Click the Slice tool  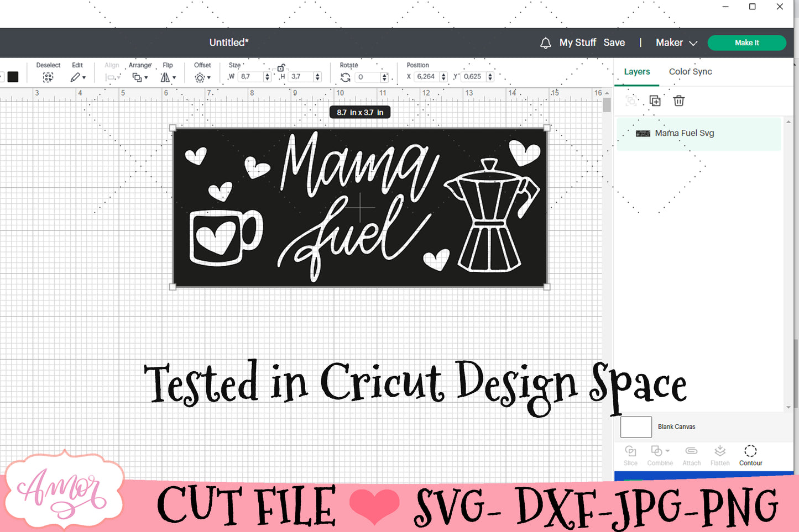(x=630, y=456)
